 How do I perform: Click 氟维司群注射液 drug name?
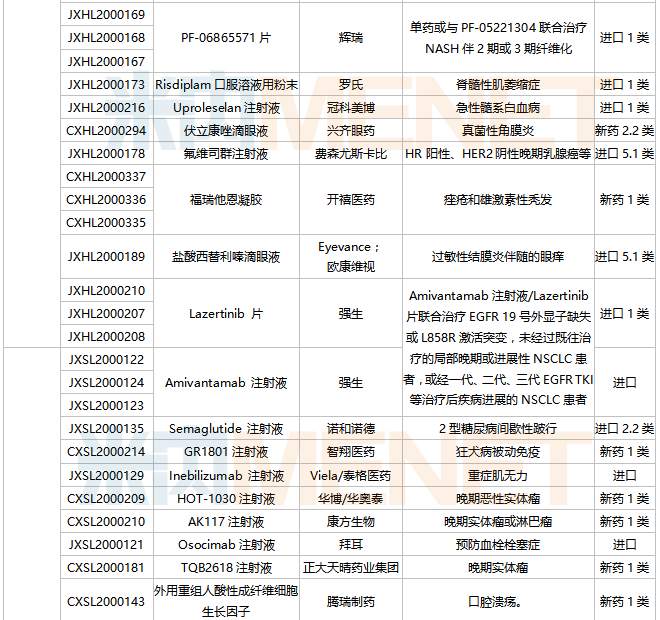(226, 154)
